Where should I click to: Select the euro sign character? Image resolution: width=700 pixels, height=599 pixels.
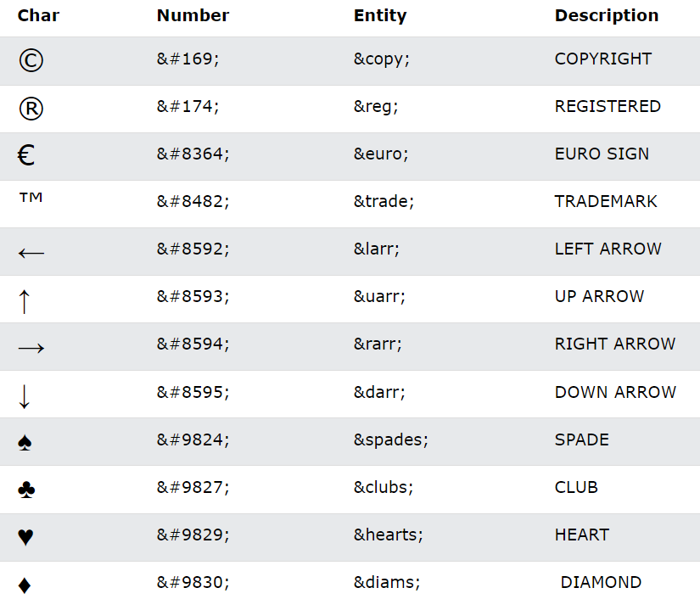[x=26, y=155]
